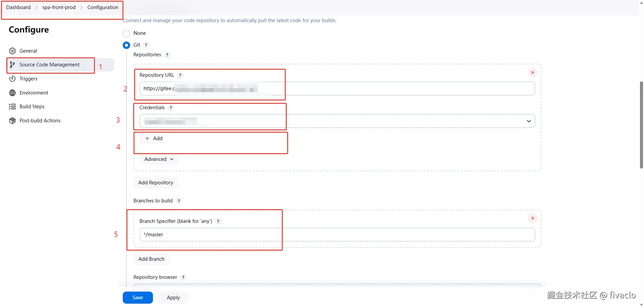Click the General gear icon
Viewport: 644px width, 308px height.
point(12,51)
